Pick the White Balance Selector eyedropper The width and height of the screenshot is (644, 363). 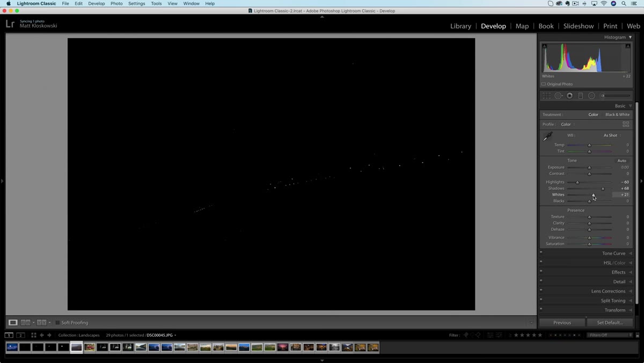point(547,137)
